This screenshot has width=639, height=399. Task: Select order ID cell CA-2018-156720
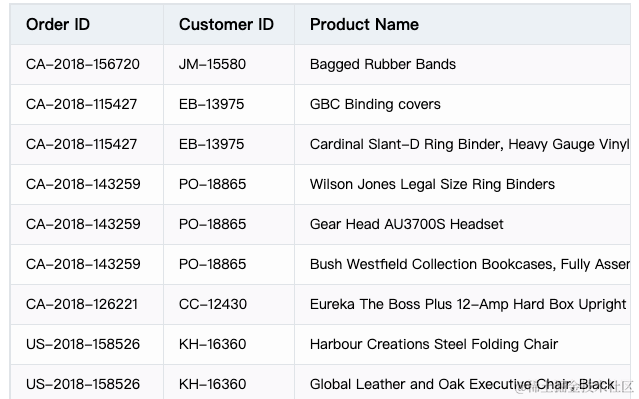click(87, 64)
